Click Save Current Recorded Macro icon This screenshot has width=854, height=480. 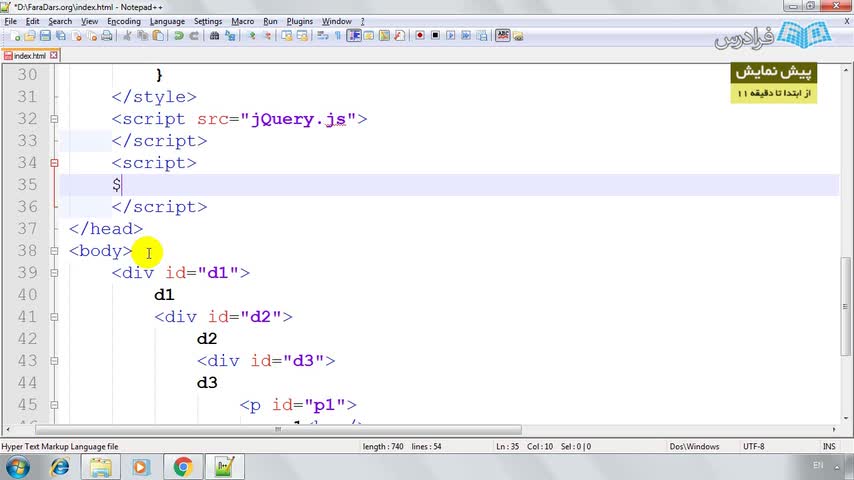481,36
